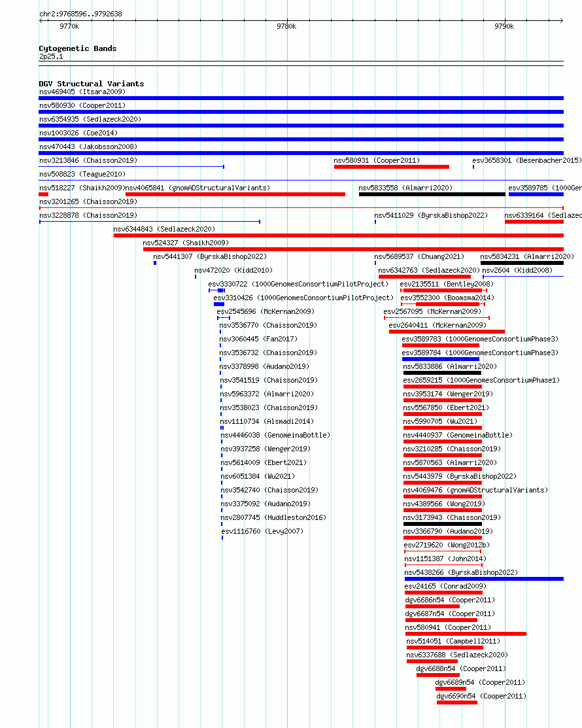
Task: Select the esv3330722 pilot project variant label
Action: [x=298, y=284]
